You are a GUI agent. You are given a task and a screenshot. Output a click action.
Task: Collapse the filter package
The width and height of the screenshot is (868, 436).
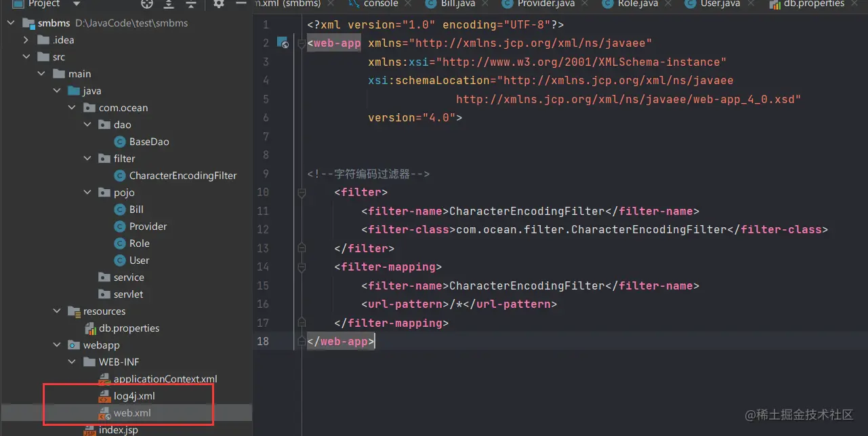pos(87,159)
